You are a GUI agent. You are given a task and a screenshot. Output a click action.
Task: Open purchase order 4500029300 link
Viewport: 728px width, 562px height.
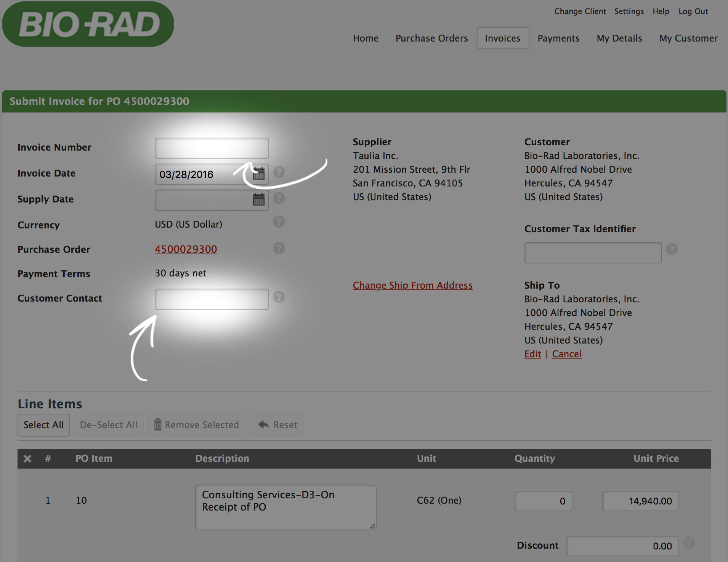tap(186, 249)
